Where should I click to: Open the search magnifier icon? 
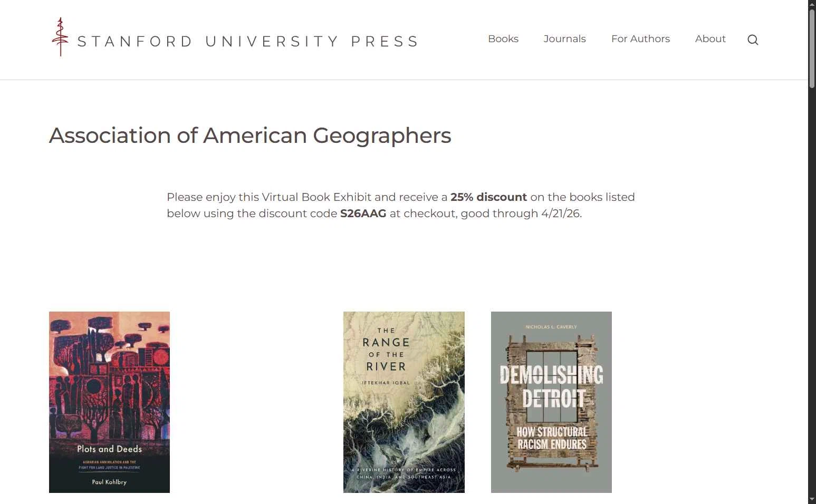(x=753, y=40)
